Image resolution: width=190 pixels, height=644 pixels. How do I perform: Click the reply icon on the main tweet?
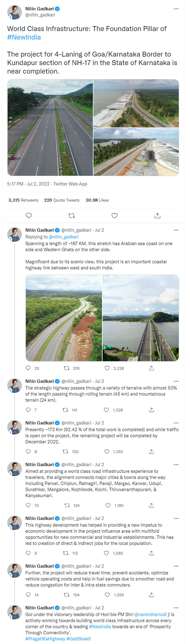tap(29, 215)
